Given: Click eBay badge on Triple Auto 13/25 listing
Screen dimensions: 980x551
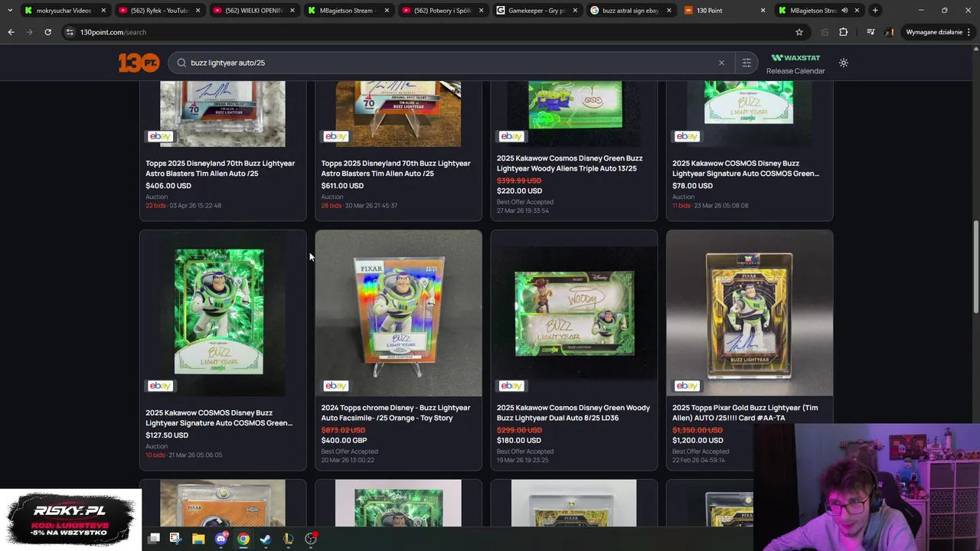Looking at the screenshot, I should coord(511,136).
